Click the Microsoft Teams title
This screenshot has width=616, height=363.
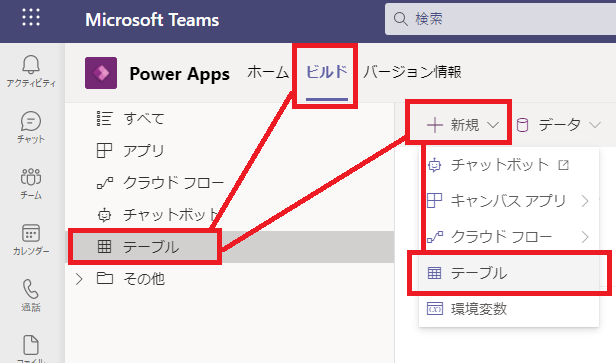coord(152,20)
